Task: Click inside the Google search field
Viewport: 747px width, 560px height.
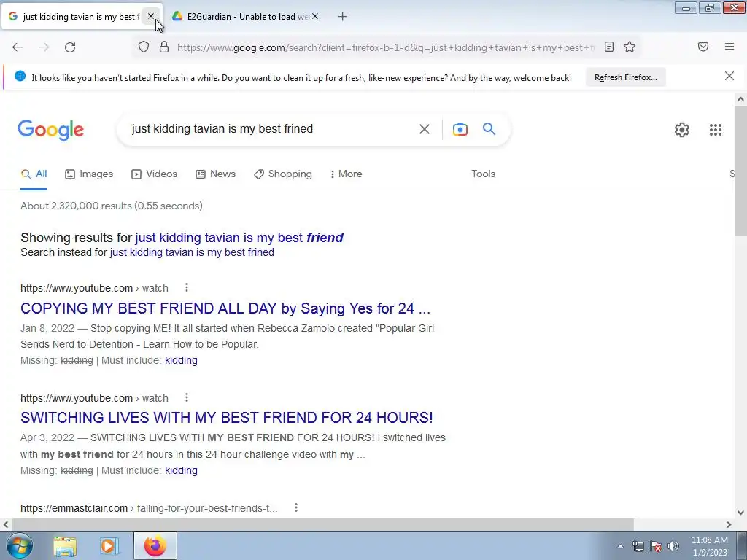Action: (271, 129)
